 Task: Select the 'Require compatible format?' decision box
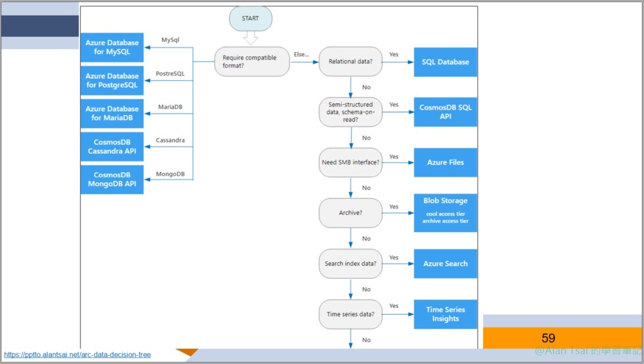tap(252, 62)
